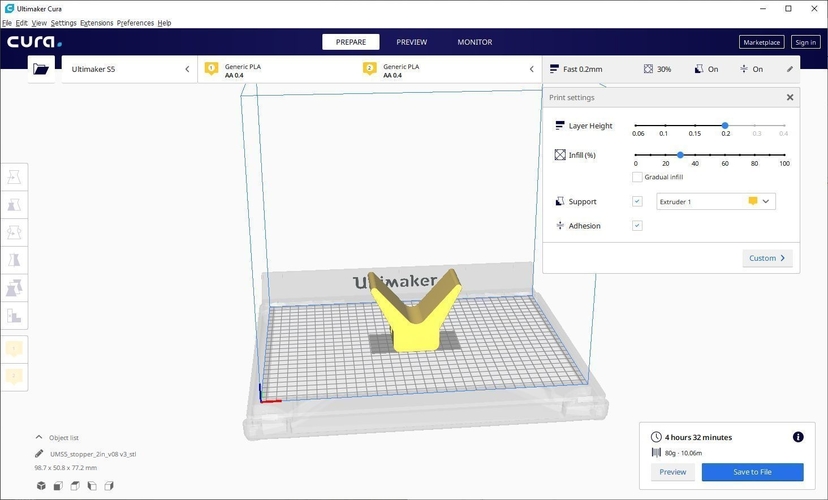Screen dimensions: 828x500
Task: Select the Support Blocker tool
Action: click(14, 315)
